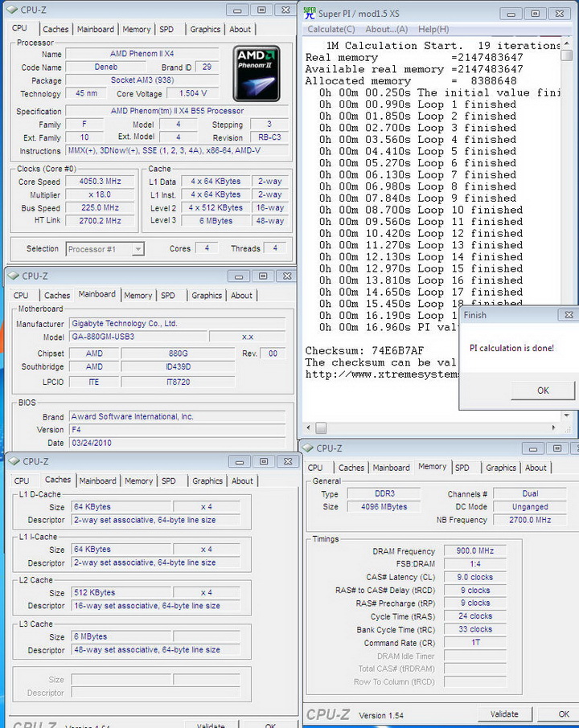This screenshot has height=728, width=579.
Task: Open About tab in top CPU-Z window
Action: tap(240, 29)
